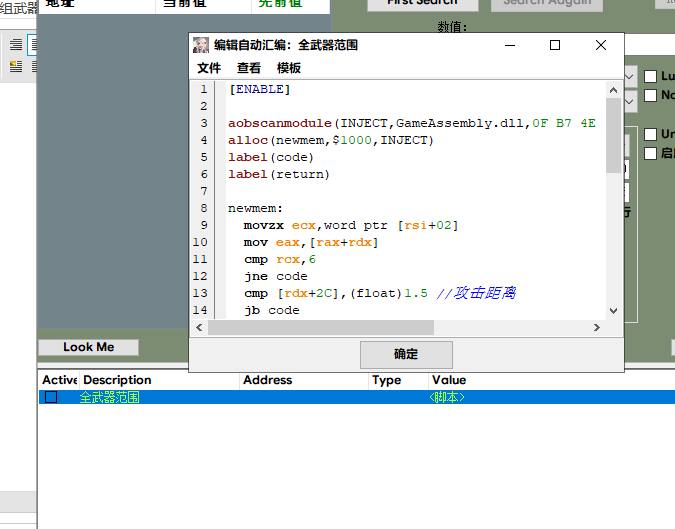The image size is (675, 529).
Task: Click the [ENABLE] line in the script
Action: click(260, 89)
